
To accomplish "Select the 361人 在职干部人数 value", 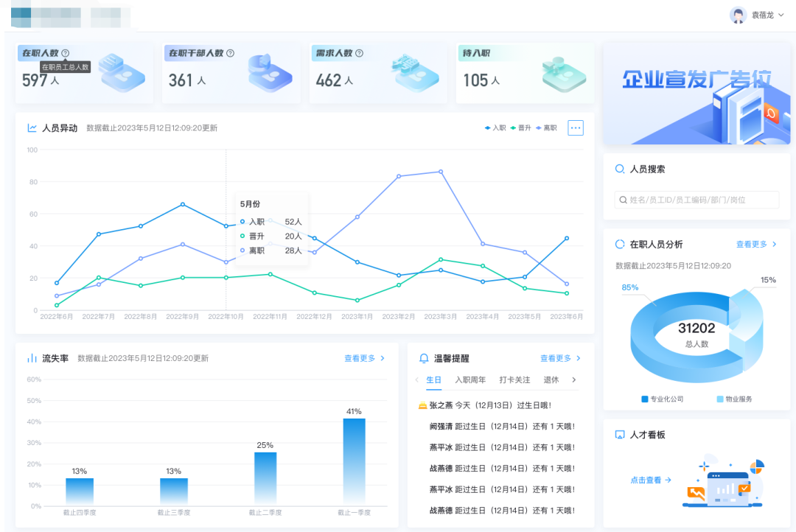I will coord(186,80).
